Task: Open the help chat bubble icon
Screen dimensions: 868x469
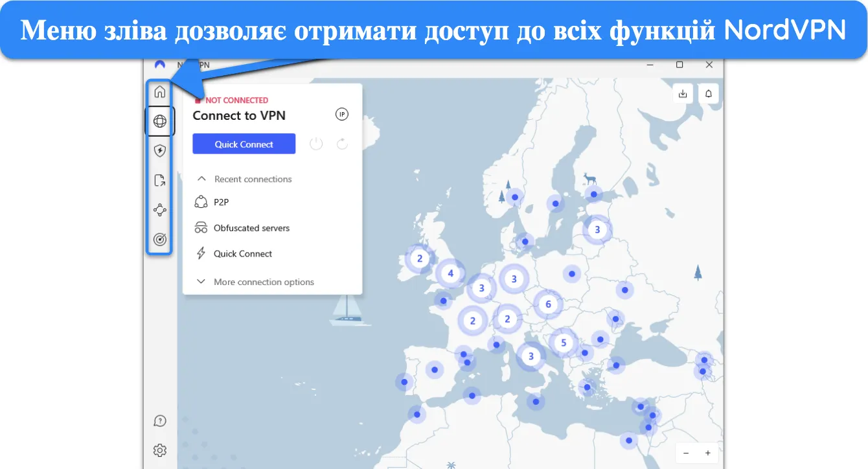Action: point(160,421)
